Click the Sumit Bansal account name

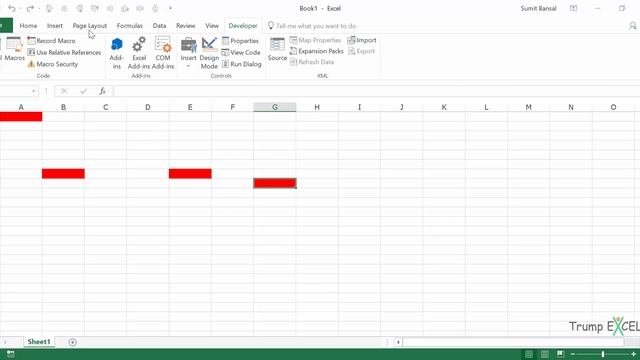click(538, 8)
